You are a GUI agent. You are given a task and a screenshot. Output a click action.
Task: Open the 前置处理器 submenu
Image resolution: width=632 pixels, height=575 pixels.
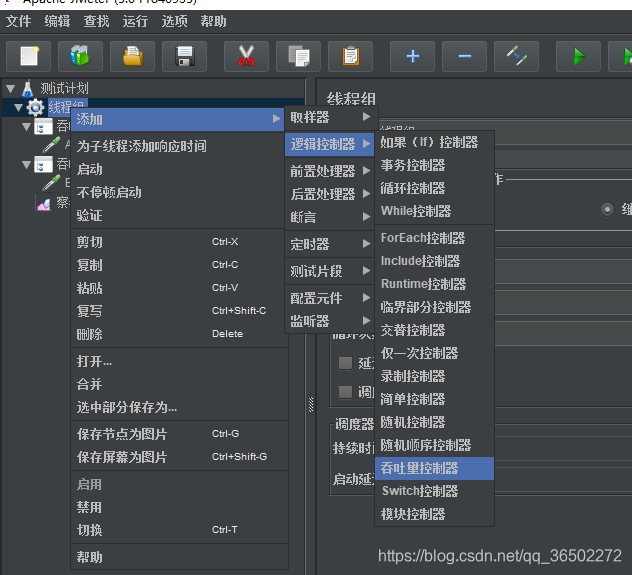coord(330,171)
